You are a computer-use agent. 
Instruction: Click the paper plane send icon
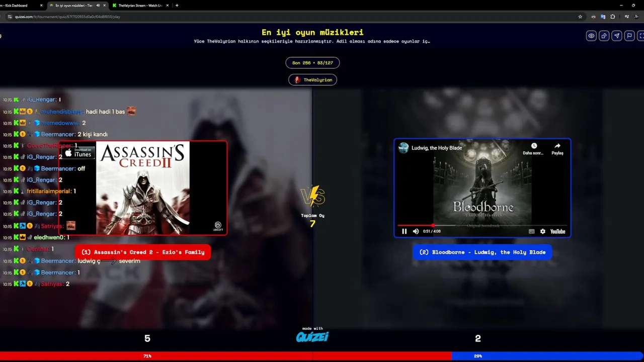[616, 36]
